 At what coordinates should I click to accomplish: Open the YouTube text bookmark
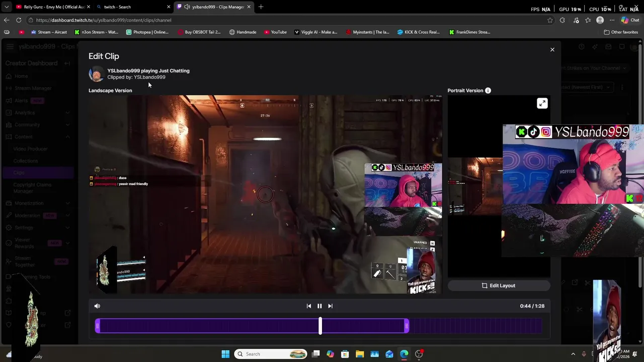pyautogui.click(x=275, y=32)
